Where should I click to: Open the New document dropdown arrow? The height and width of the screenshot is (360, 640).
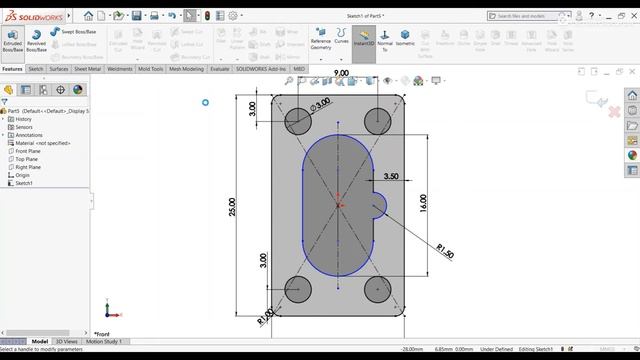click(109, 16)
